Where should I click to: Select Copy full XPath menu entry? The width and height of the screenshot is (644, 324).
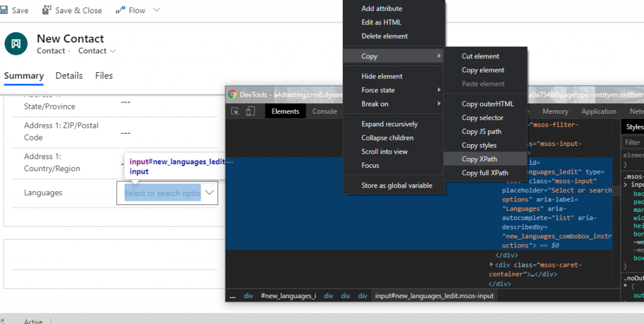point(485,173)
